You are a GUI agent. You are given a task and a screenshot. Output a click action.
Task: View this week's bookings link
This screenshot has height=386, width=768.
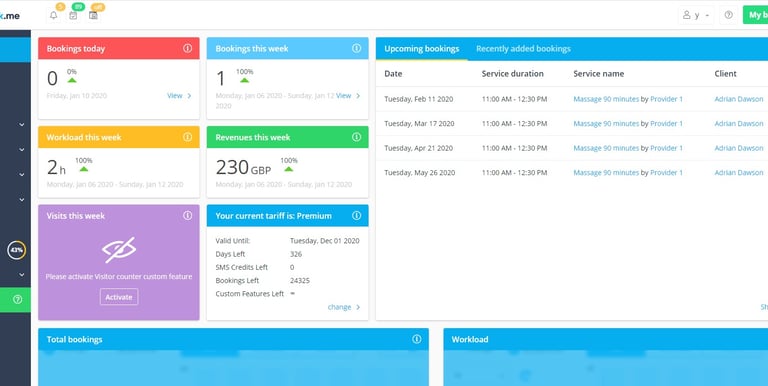click(x=348, y=96)
